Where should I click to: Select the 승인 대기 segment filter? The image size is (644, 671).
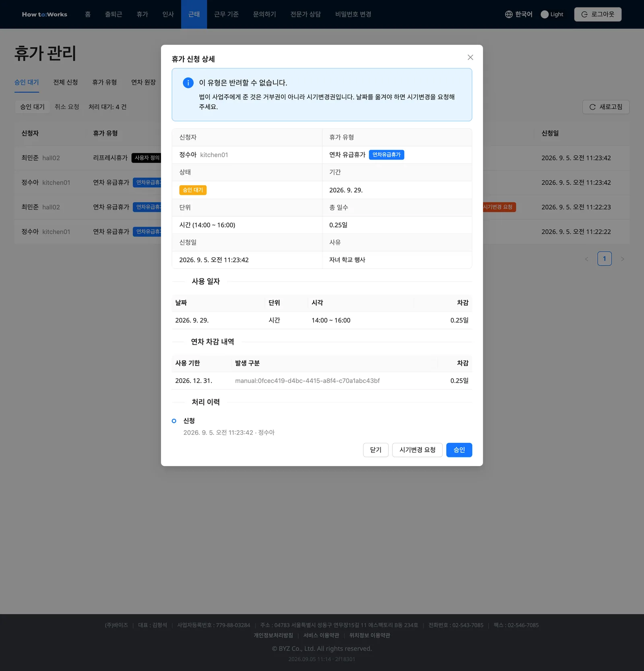click(32, 107)
